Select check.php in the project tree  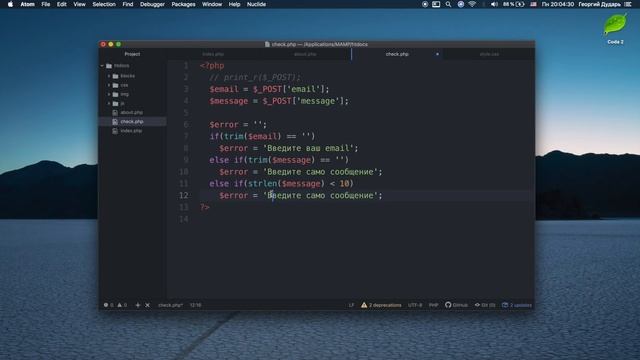click(x=133, y=122)
